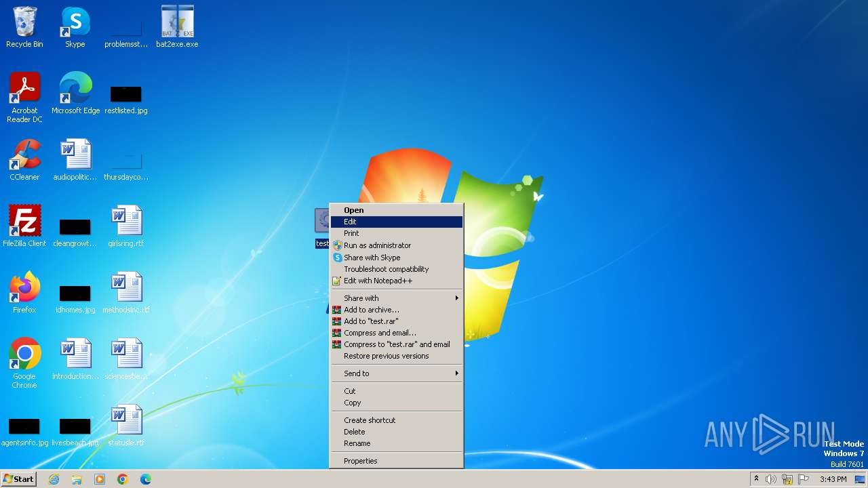Select Add to archive...
Viewport: 868px width, 488px height.
pos(397,310)
